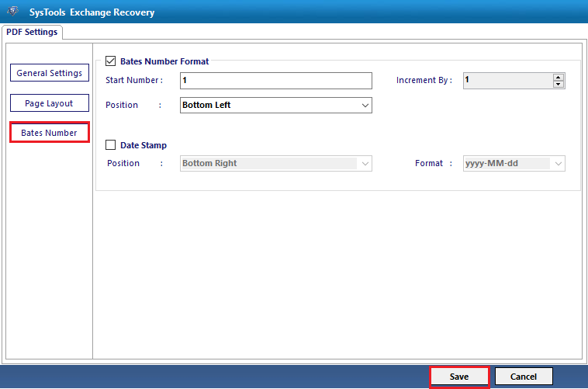Screen dimensions: 588x389
Task: Increase Increment By with up arrow
Action: pos(559,78)
